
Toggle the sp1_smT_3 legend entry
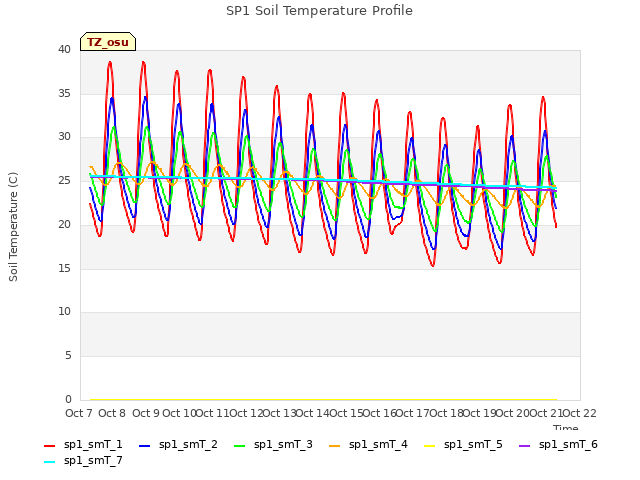coord(273,444)
